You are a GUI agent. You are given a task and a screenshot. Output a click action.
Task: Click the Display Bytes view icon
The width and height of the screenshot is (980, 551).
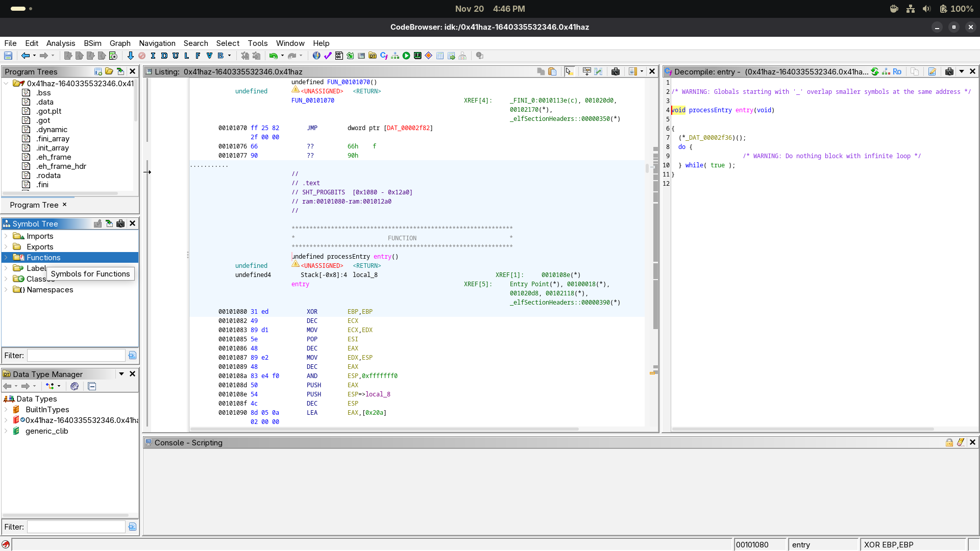[339, 56]
